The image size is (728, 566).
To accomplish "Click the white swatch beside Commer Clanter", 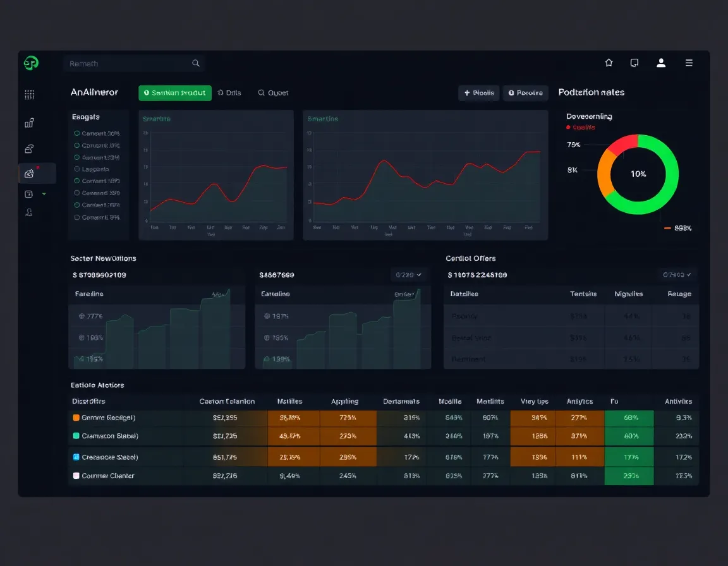I will (76, 476).
